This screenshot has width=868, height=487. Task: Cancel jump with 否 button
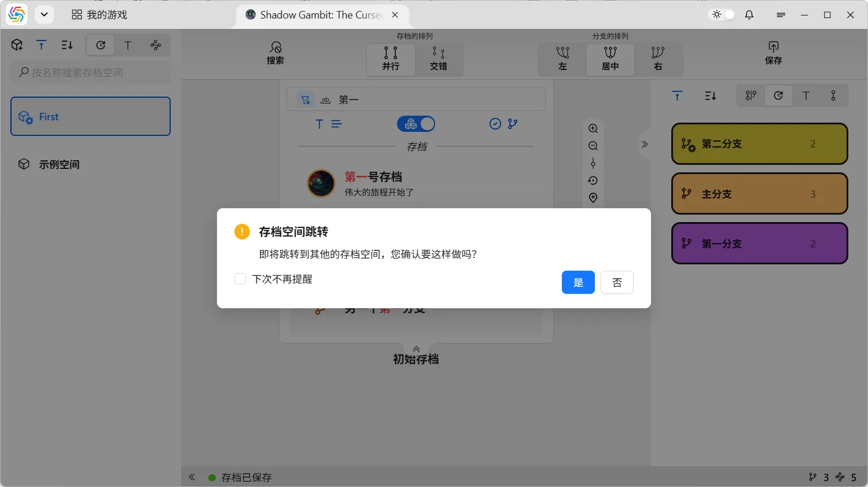617,282
